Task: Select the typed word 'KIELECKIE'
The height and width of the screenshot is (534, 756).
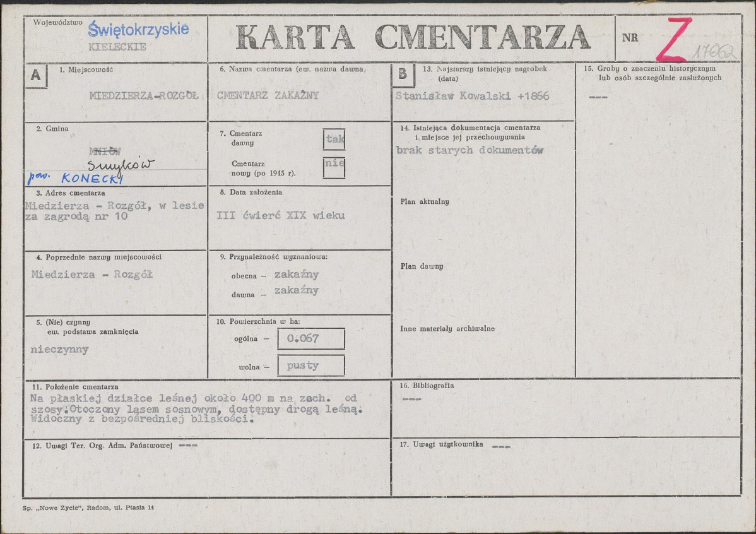Action: (x=117, y=47)
